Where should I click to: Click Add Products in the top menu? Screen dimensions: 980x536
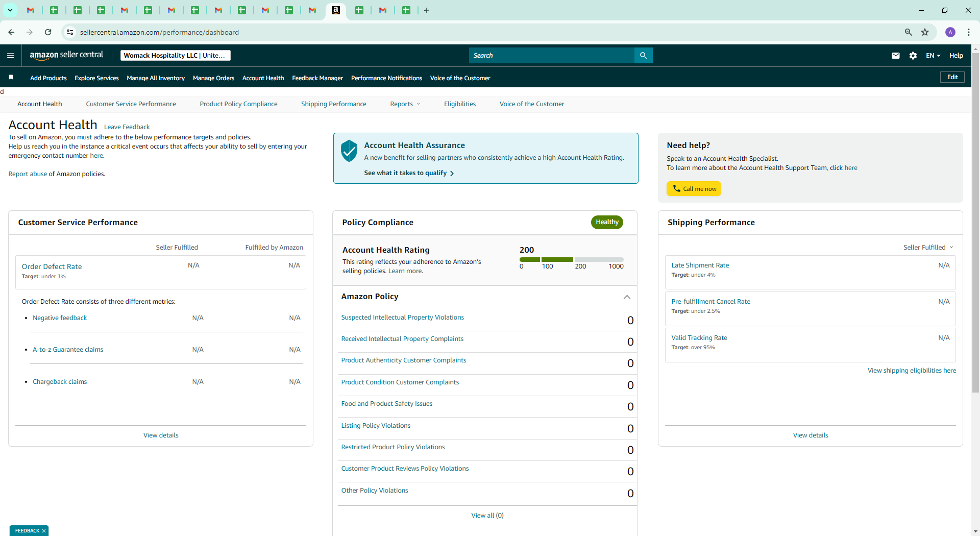point(48,78)
